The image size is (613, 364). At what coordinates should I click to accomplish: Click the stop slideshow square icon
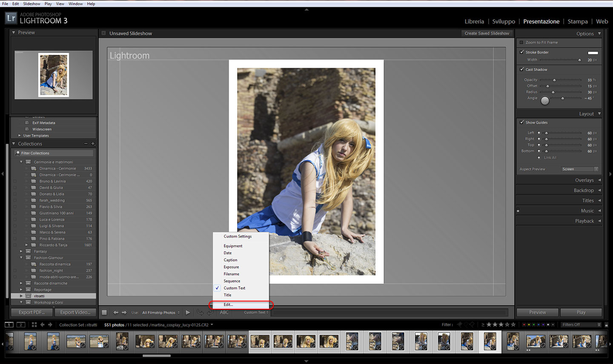pos(104,313)
